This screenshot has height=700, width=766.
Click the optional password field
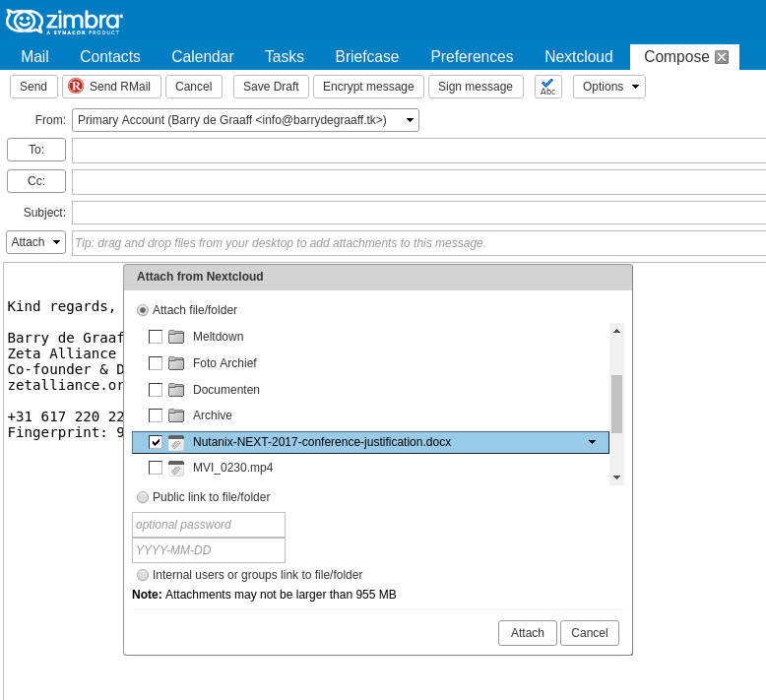(x=209, y=525)
